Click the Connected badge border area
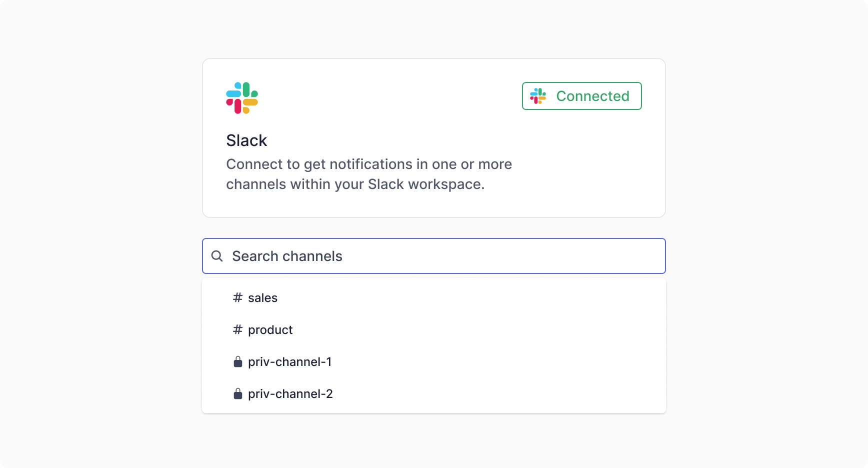This screenshot has width=868, height=468. pos(581,84)
